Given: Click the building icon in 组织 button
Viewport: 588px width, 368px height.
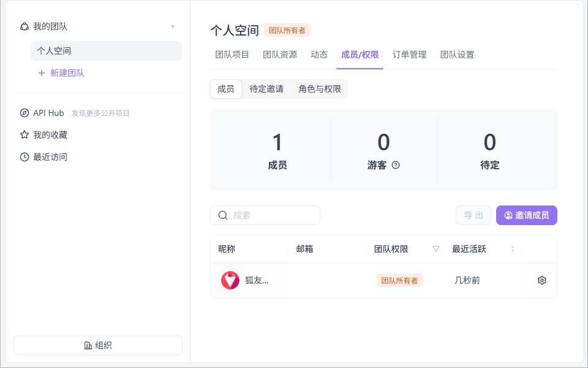Looking at the screenshot, I should pos(88,345).
